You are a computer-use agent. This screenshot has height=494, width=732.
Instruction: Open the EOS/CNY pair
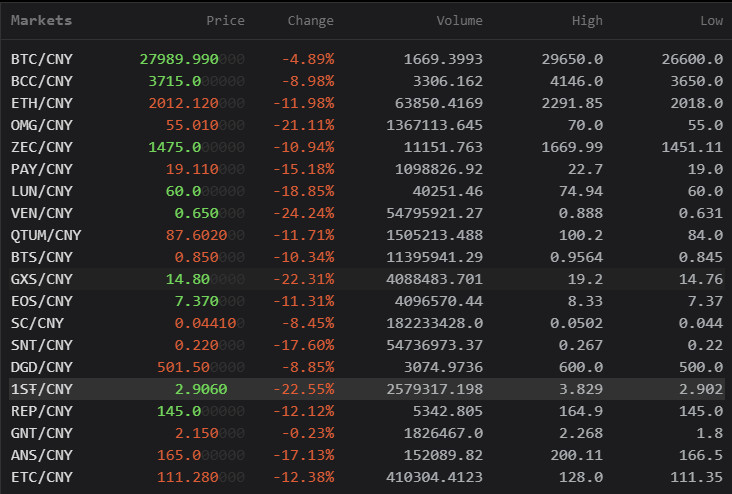(41, 301)
